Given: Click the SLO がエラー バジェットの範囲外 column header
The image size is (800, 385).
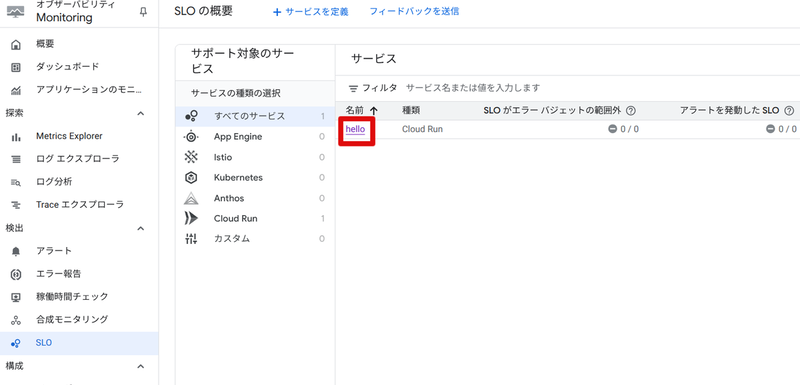Looking at the screenshot, I should tap(552, 110).
